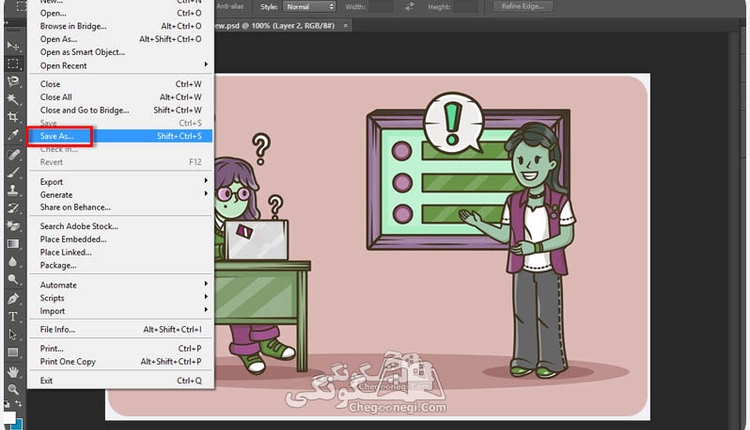Select the Rectangle shape tool
The height and width of the screenshot is (430, 750).
click(x=13, y=353)
